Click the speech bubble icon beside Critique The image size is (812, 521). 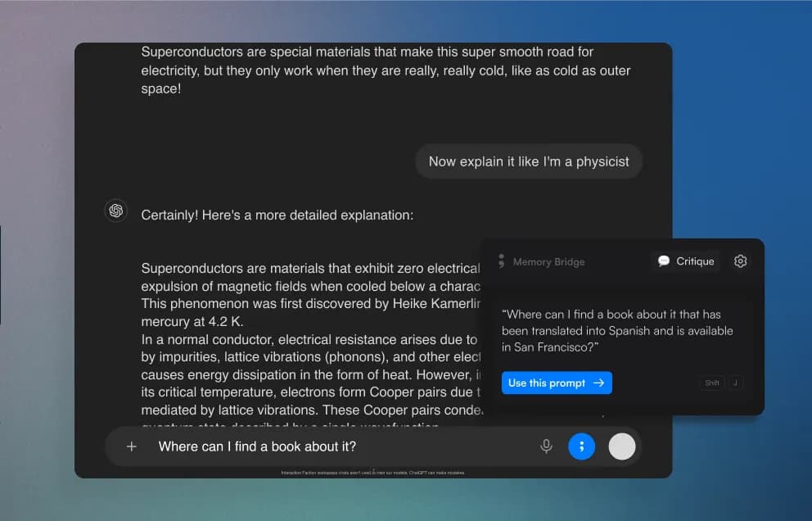click(664, 261)
